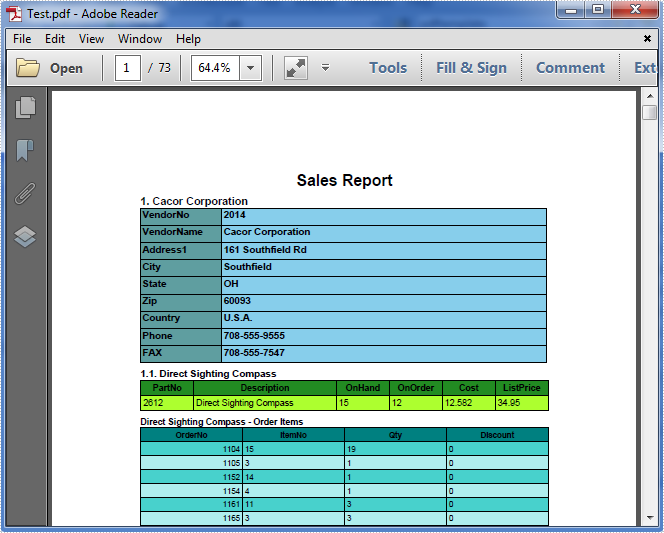Click order number 1152
This screenshot has height=533, width=664.
pos(232,477)
